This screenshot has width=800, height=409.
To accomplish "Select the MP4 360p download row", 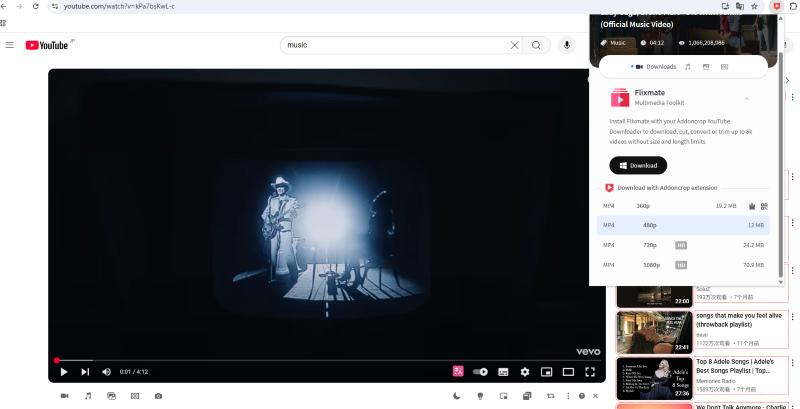I will click(x=683, y=206).
